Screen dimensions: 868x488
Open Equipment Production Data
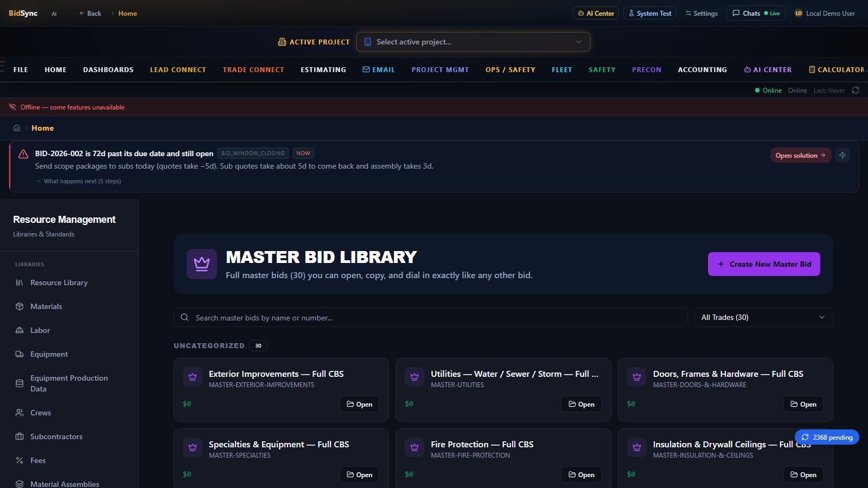point(69,383)
